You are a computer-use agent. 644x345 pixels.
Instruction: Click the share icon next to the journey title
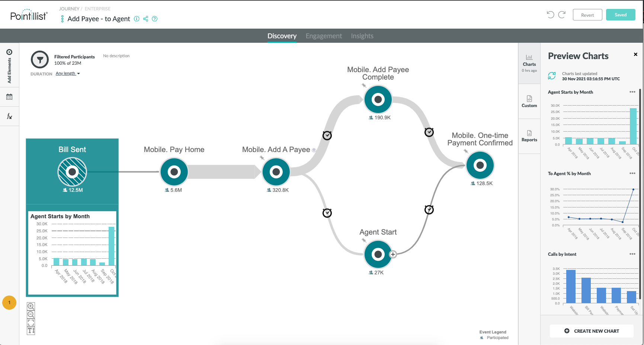[x=146, y=19]
